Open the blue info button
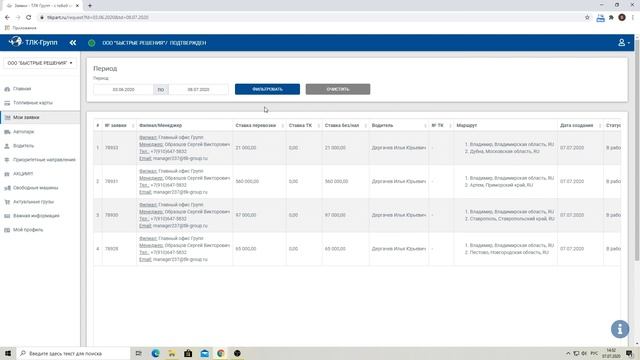 tap(620, 329)
